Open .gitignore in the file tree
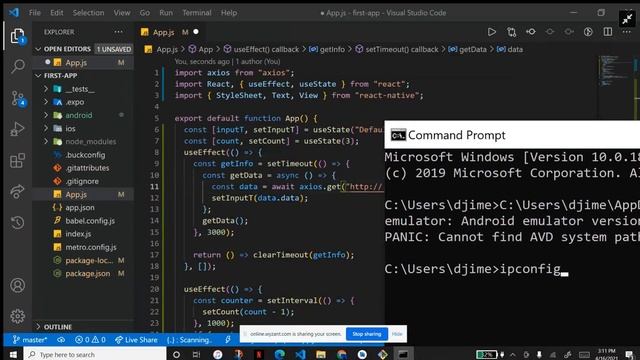Image resolution: width=640 pixels, height=360 pixels. tap(83, 181)
